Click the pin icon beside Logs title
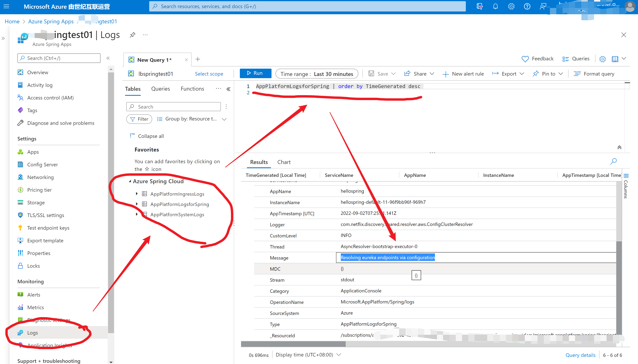The width and height of the screenshot is (638, 364). pos(133,35)
